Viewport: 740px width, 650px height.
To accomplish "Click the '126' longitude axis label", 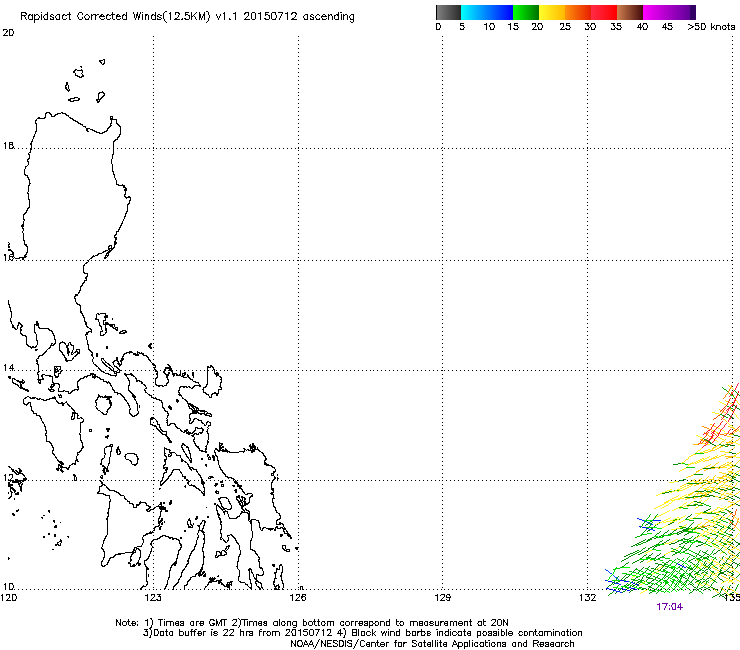I will (x=298, y=598).
